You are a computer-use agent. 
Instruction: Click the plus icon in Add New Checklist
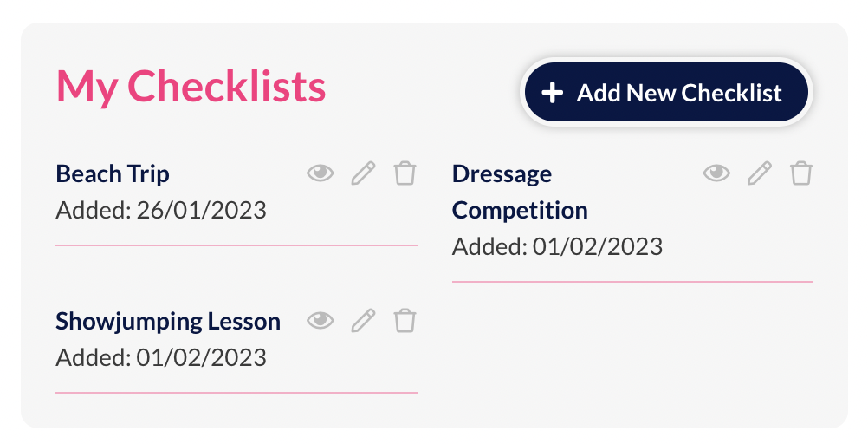click(x=552, y=93)
